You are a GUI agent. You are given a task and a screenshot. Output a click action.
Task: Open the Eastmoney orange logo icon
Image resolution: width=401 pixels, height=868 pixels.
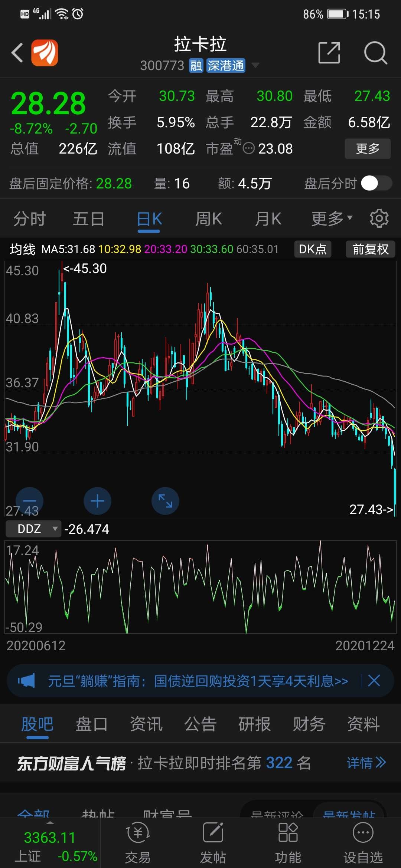tap(45, 53)
